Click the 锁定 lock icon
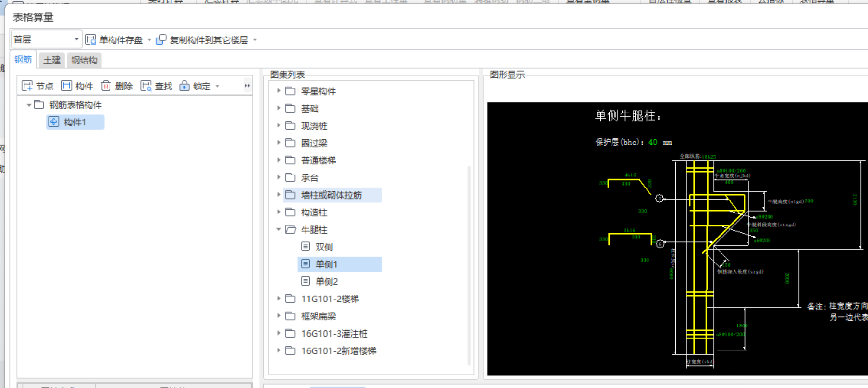868x388 pixels. [x=184, y=86]
